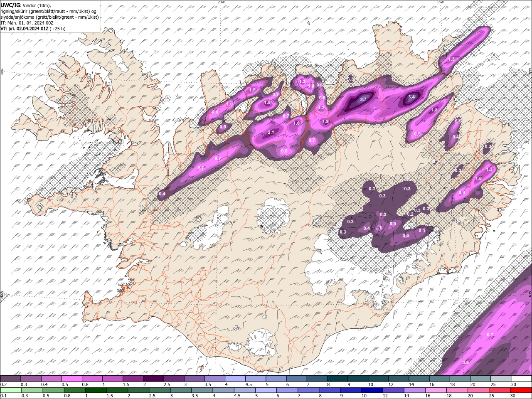Pick the light pink swatch labeled 16 in bottom row
This screenshot has height=399, width=532.
[436, 390]
